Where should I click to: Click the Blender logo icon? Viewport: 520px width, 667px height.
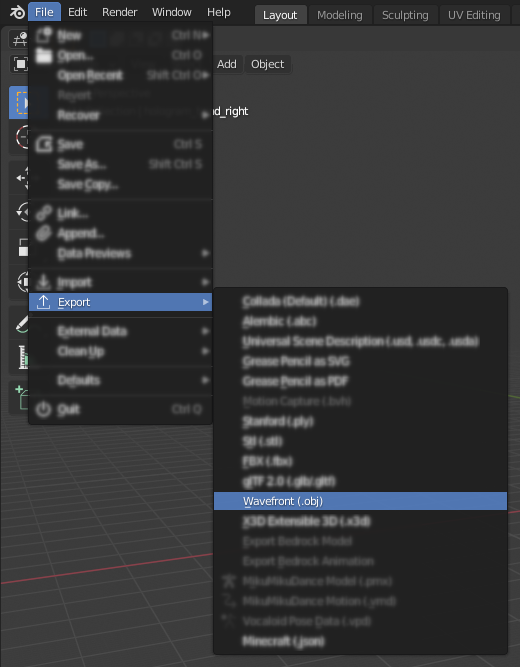coord(17,12)
